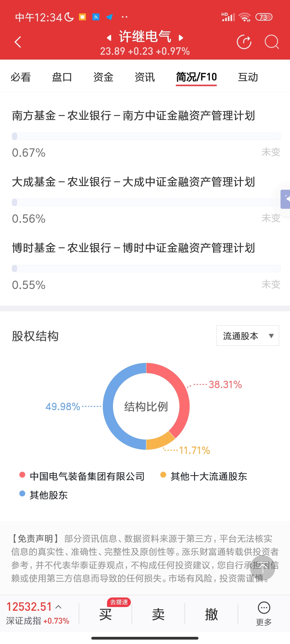Toggle the 其他十大流通股东 legend item
The height and width of the screenshot is (644, 290).
point(204,476)
